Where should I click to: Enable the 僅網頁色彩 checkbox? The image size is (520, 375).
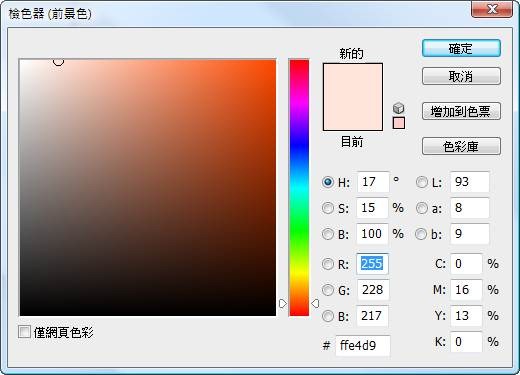tap(24, 332)
